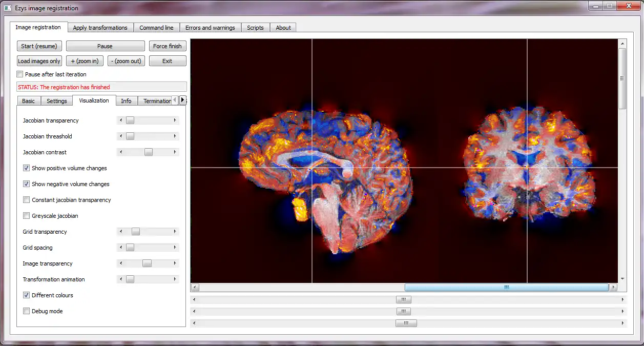This screenshot has width=644, height=346.
Task: Click left arrow of Image transparency slider
Action: (120, 263)
